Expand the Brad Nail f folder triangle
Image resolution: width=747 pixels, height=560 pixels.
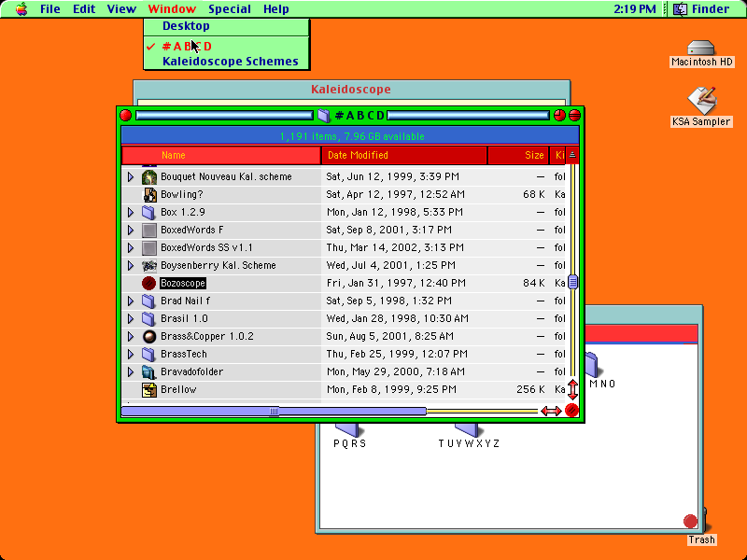click(131, 301)
